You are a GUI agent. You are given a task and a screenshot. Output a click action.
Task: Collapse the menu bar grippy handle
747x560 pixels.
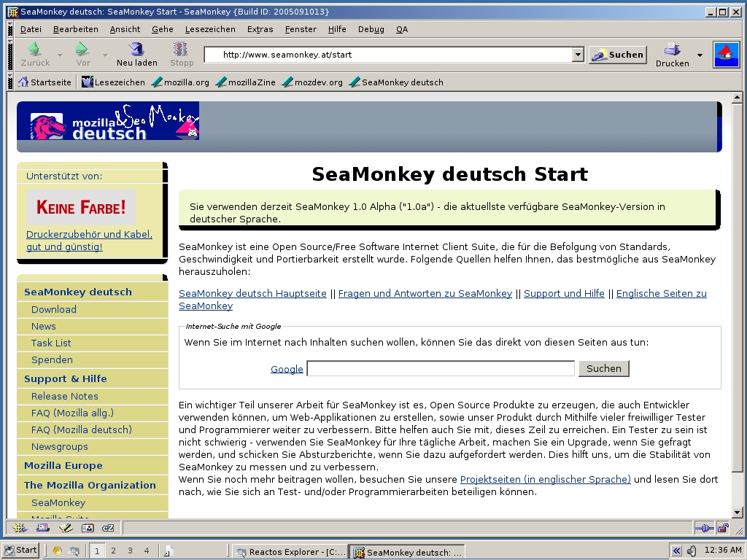[10, 29]
